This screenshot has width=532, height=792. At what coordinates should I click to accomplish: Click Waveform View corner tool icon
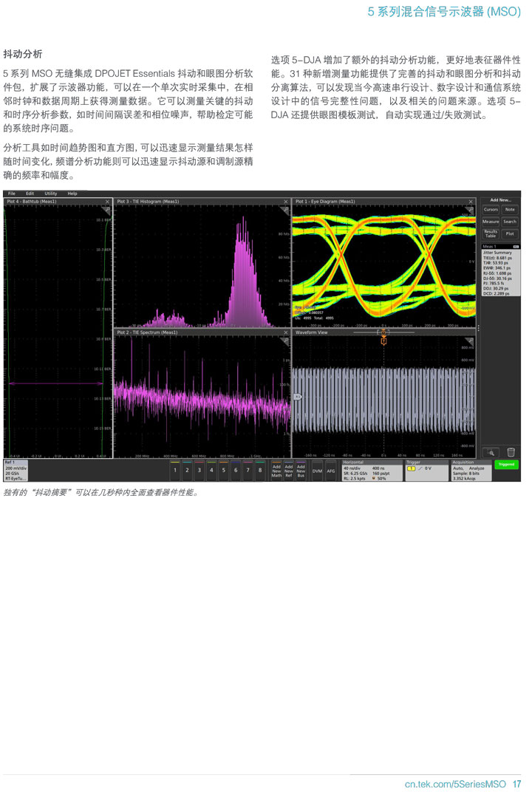[470, 341]
